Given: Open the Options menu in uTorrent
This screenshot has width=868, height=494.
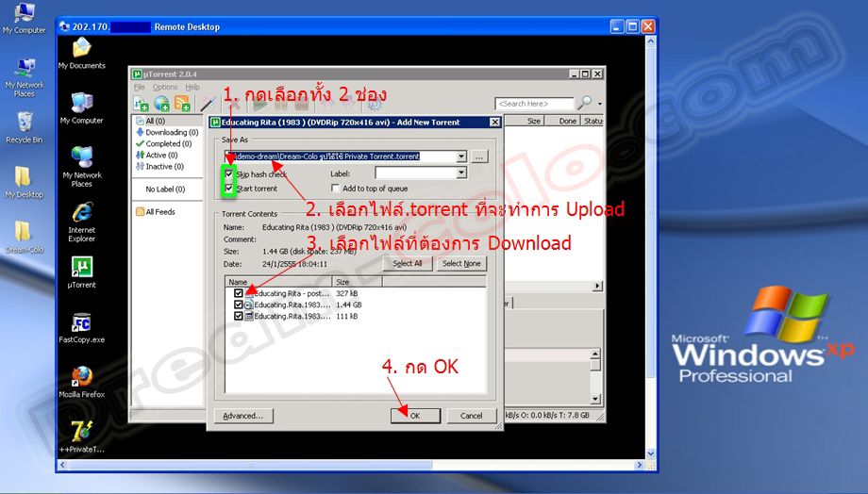Looking at the screenshot, I should tap(165, 87).
